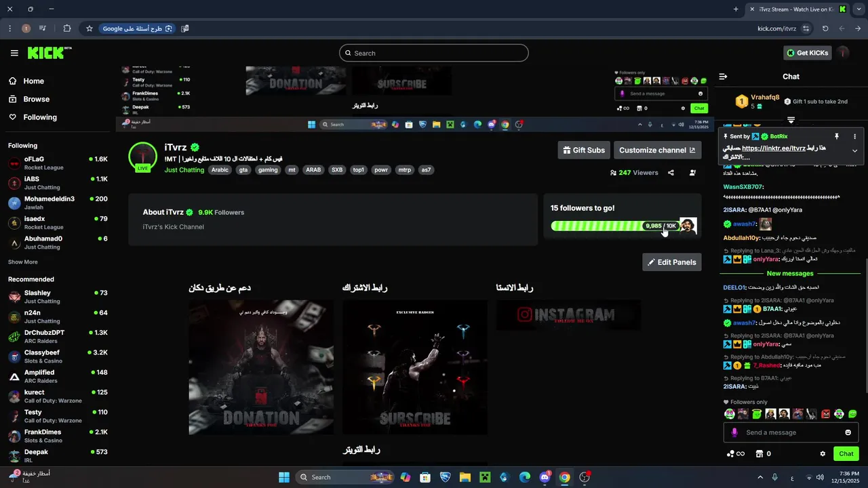Image resolution: width=868 pixels, height=488 pixels.
Task: Click Customize channel button
Action: 657,150
